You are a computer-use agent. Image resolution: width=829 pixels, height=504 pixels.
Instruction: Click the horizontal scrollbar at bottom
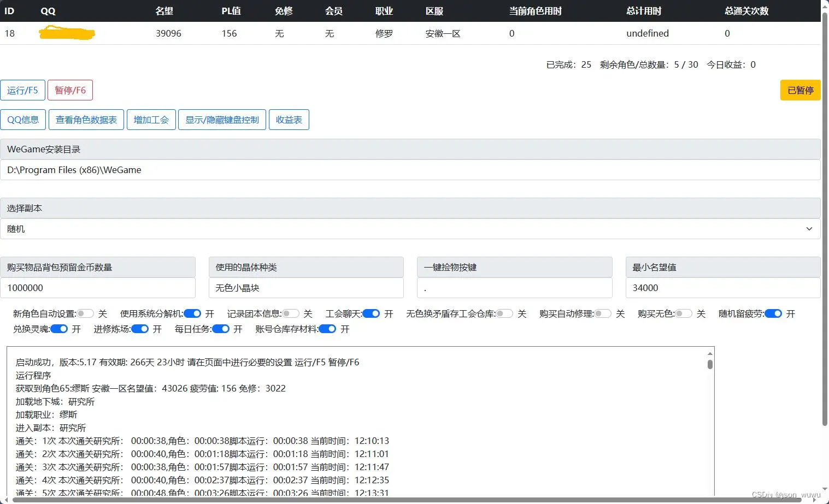407,500
